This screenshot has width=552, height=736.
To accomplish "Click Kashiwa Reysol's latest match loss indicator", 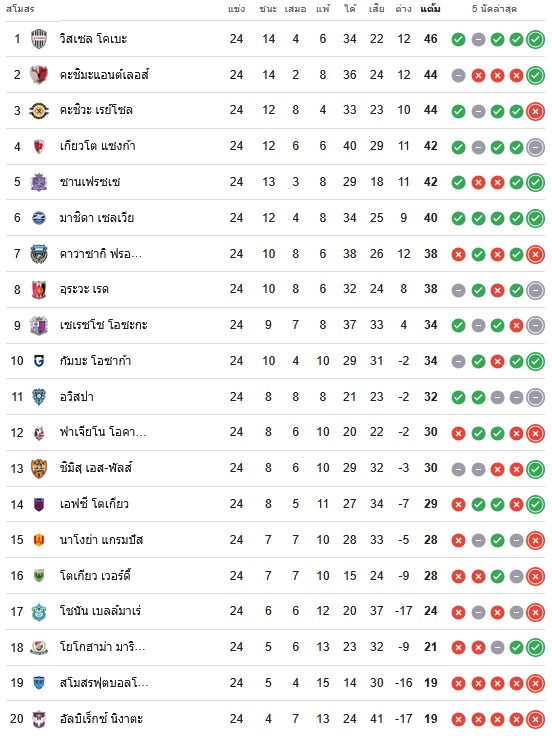I will point(535,111).
